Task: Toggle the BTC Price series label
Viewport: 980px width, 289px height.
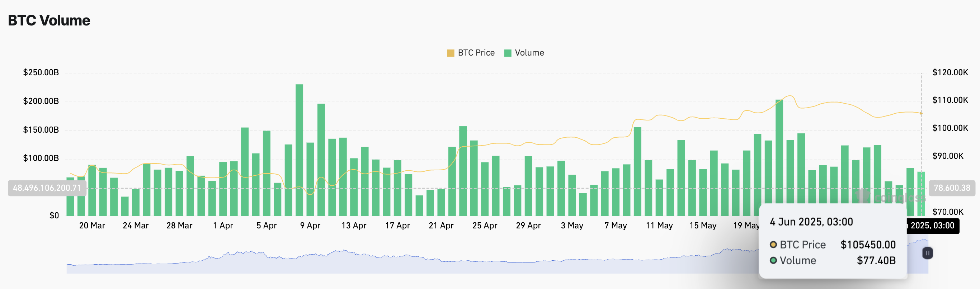Action: pos(476,53)
